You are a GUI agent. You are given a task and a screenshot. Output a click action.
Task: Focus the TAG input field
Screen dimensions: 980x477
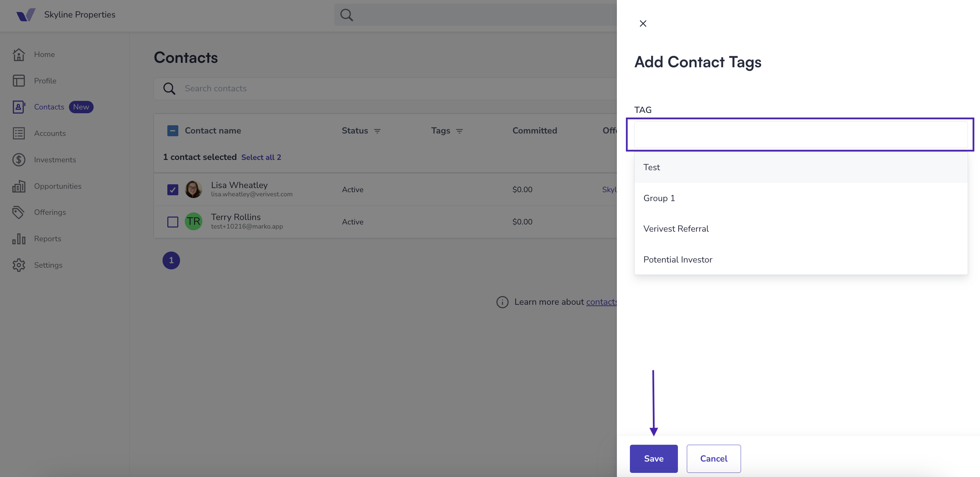coord(801,135)
